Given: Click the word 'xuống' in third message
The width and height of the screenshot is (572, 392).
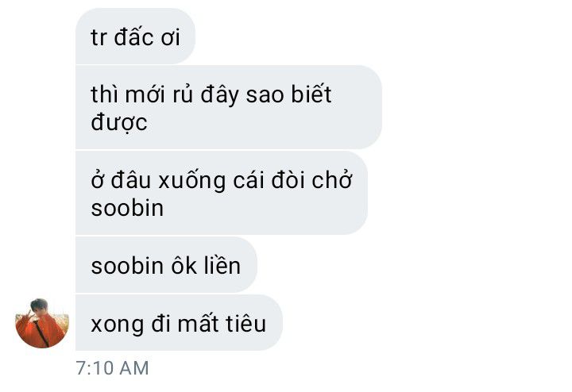Looking at the screenshot, I should [192, 181].
